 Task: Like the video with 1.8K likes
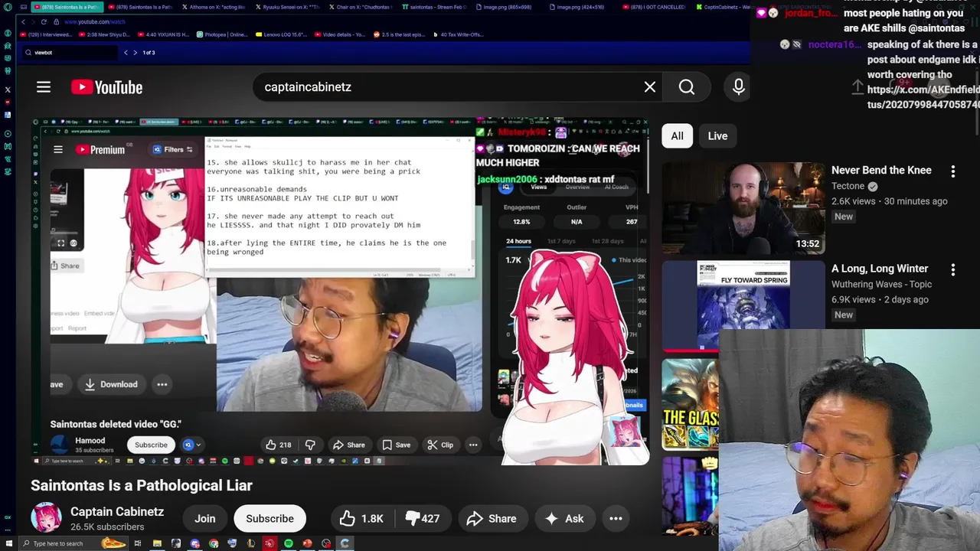click(x=361, y=519)
